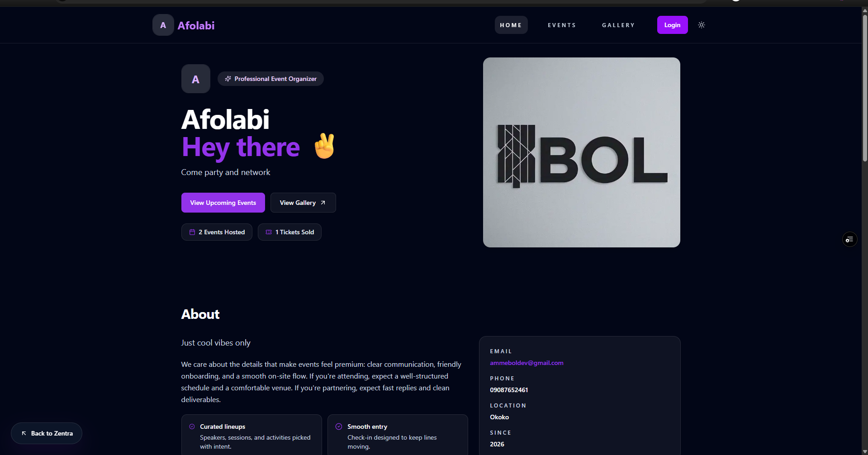Image resolution: width=868 pixels, height=455 pixels.
Task: Click the sparkle icon in organizer badge
Action: (x=228, y=79)
